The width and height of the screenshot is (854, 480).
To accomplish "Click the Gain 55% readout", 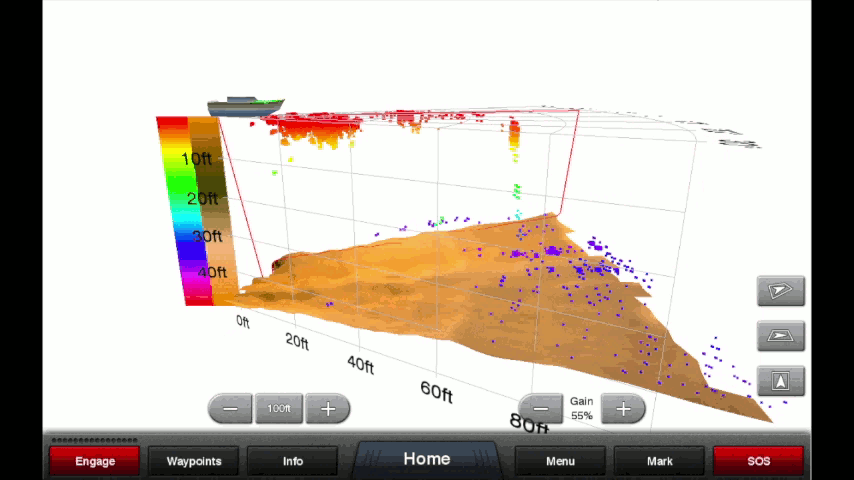I will click(582, 408).
